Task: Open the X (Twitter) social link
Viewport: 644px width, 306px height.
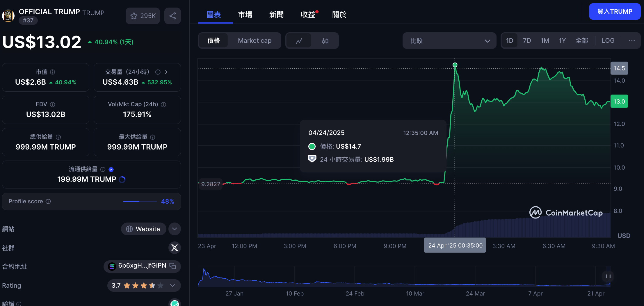Action: click(x=175, y=248)
